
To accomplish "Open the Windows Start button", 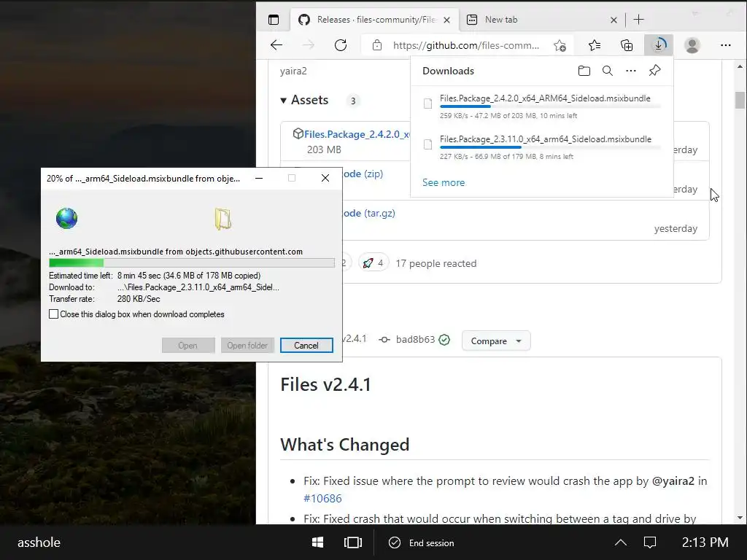I will coord(317,542).
